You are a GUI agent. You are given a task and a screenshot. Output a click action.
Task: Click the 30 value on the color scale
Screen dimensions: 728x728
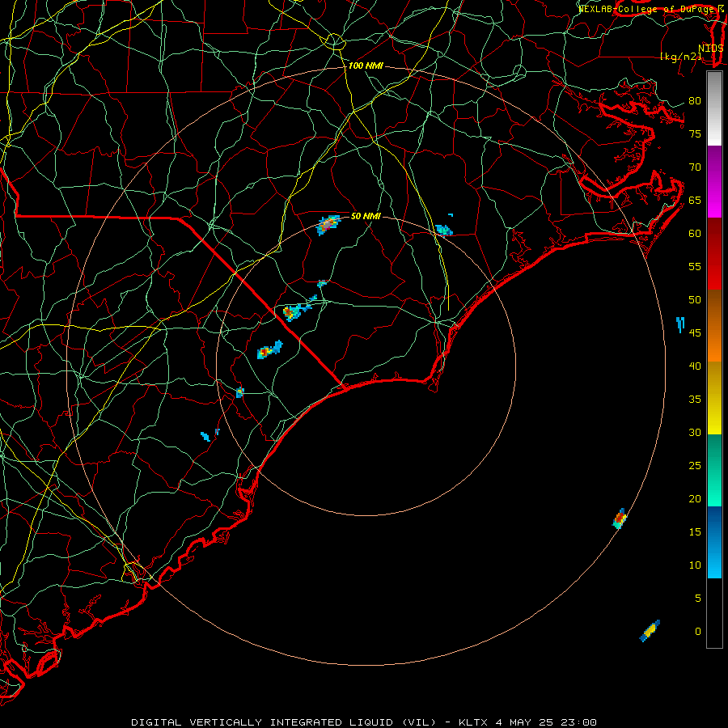(695, 433)
